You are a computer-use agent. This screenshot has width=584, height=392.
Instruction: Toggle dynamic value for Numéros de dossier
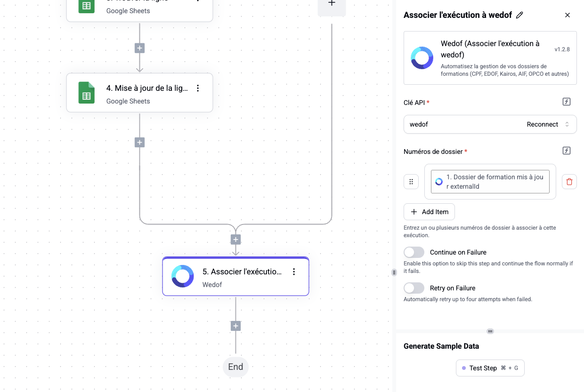click(x=567, y=151)
